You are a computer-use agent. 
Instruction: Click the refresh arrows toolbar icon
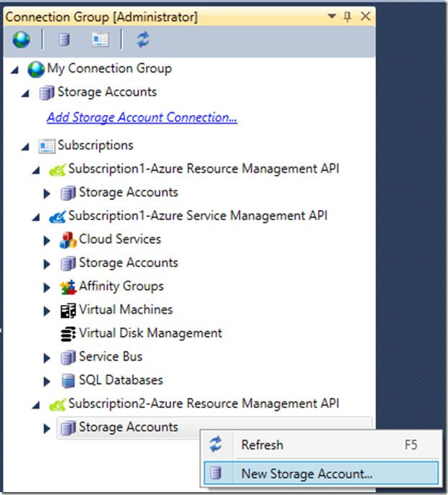tap(143, 40)
